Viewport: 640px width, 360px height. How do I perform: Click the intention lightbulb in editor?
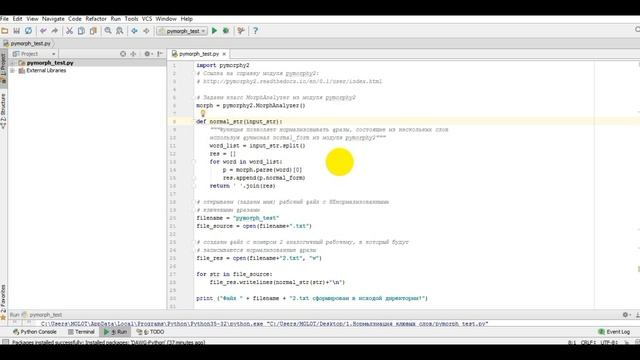(x=203, y=113)
